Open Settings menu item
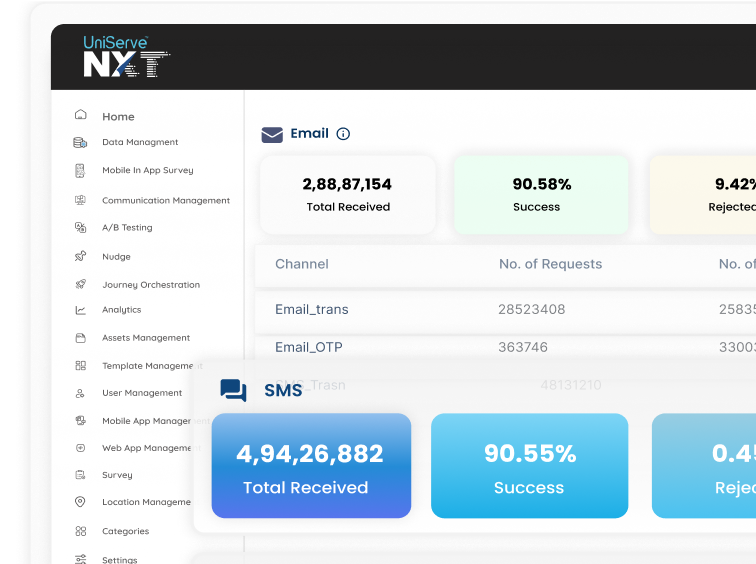The height and width of the screenshot is (564, 756). [x=120, y=560]
